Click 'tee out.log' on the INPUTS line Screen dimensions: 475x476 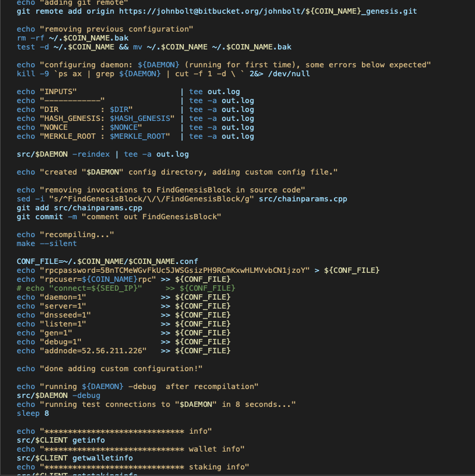[x=214, y=92]
